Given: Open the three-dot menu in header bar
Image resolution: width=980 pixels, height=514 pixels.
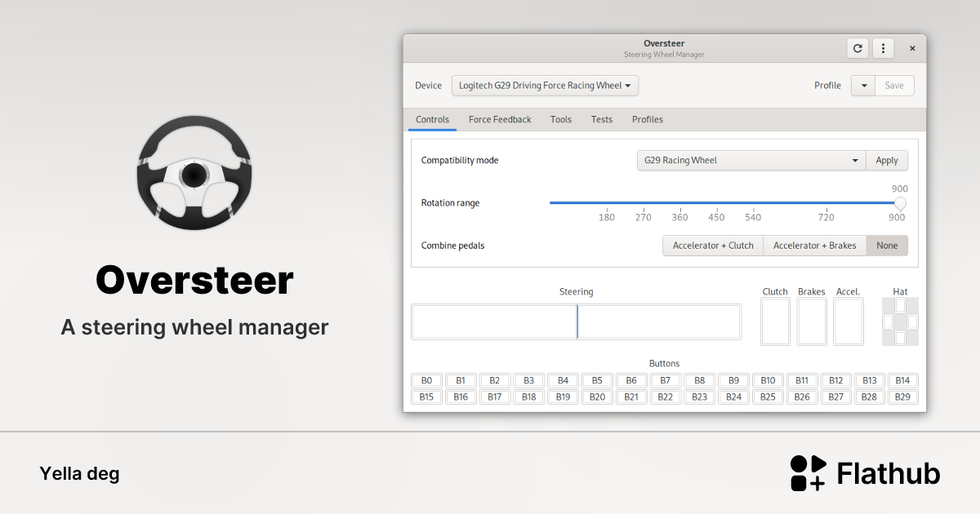Looking at the screenshot, I should click(x=883, y=48).
